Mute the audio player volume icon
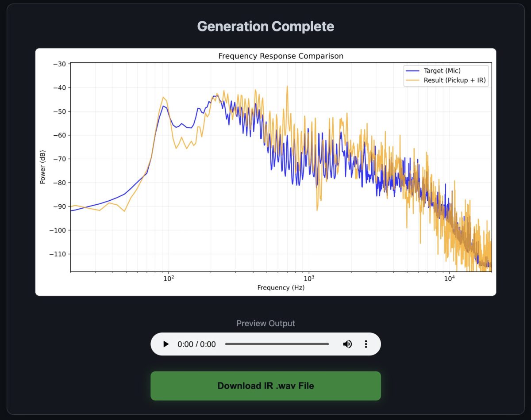The width and height of the screenshot is (531, 420). (347, 344)
